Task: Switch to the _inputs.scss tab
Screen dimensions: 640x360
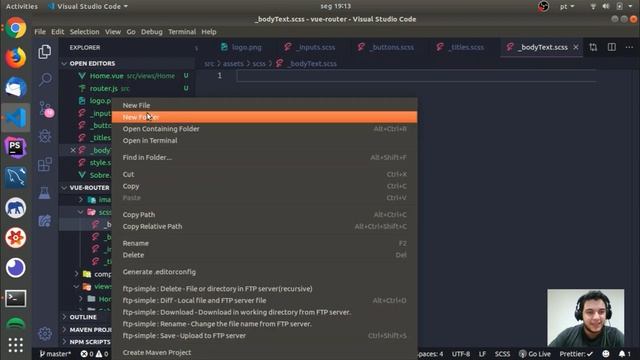Action: coord(310,47)
